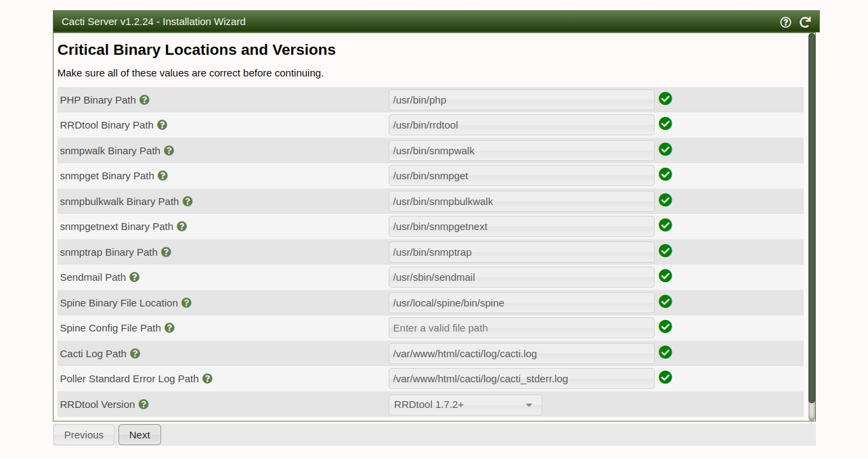Image resolution: width=868 pixels, height=458 pixels.
Task: Click green check status for PHP path
Action: tap(665, 99)
